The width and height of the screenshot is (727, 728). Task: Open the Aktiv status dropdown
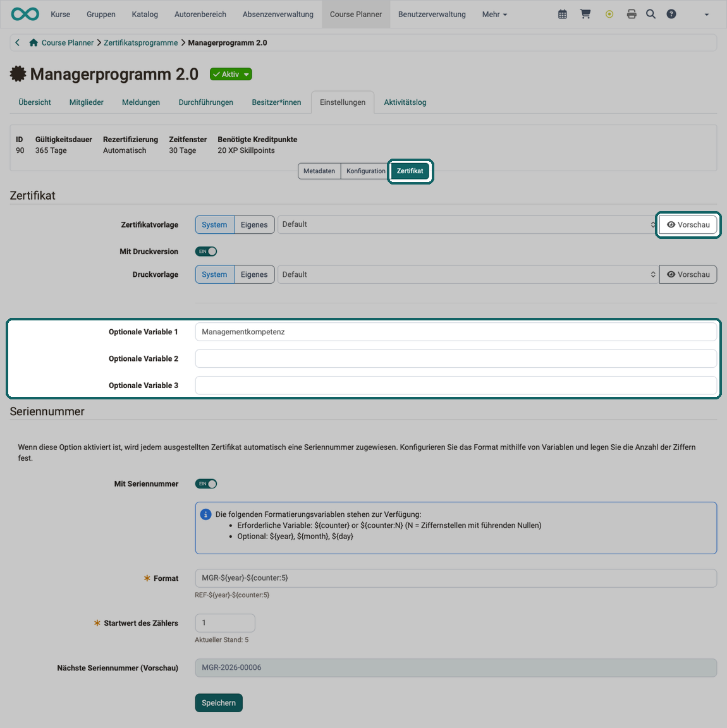point(231,75)
